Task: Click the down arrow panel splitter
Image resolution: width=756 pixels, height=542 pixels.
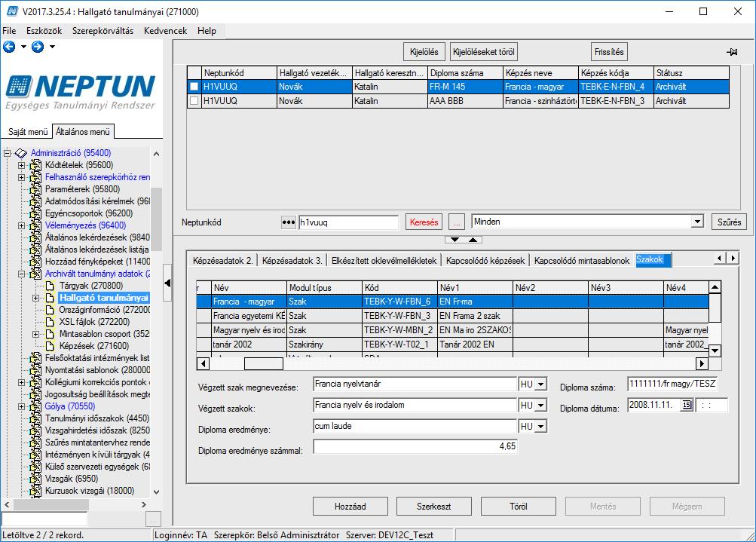Action: 455,240
